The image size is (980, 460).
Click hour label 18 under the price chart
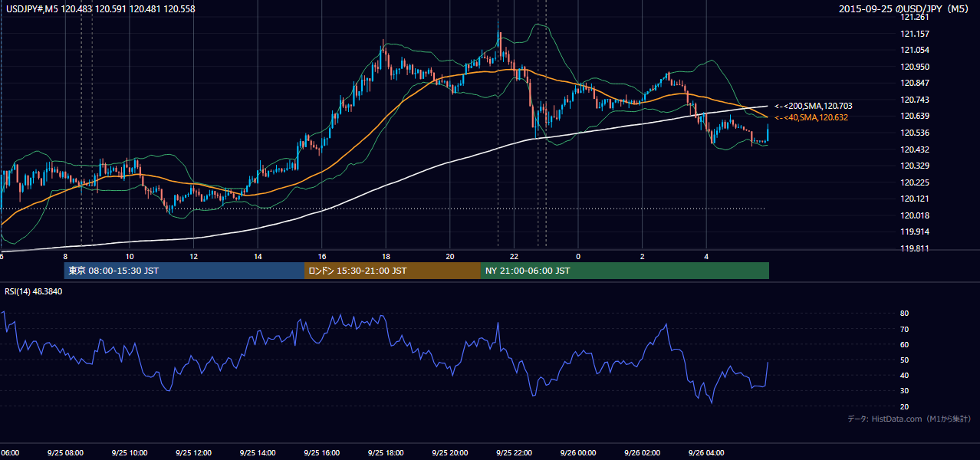coord(386,256)
